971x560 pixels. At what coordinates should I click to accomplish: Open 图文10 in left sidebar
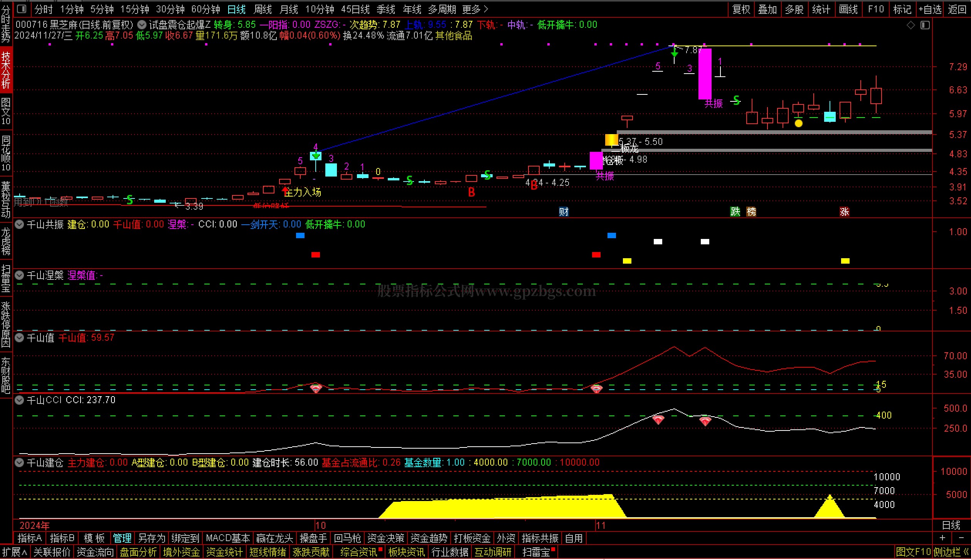pos(6,111)
